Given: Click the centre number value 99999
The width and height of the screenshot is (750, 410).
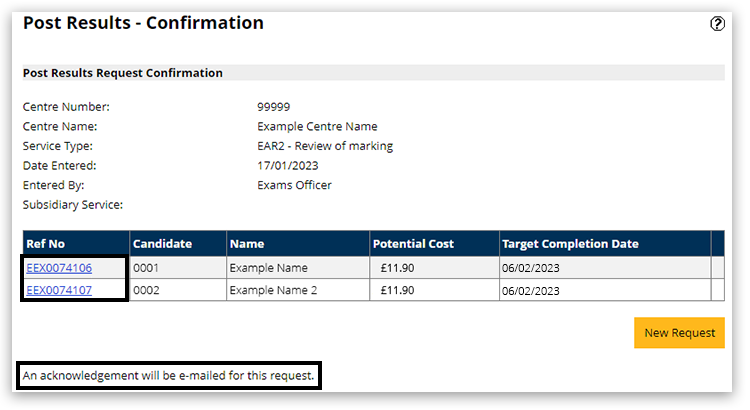Looking at the screenshot, I should click(x=273, y=106).
